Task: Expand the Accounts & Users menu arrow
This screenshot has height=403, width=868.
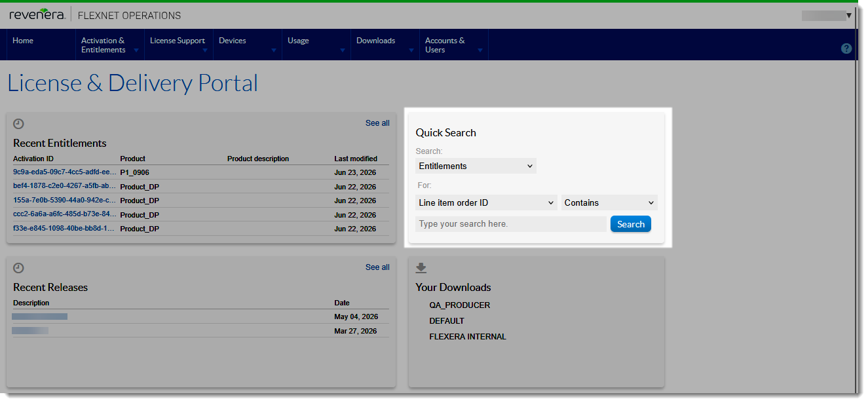Action: coord(480,50)
